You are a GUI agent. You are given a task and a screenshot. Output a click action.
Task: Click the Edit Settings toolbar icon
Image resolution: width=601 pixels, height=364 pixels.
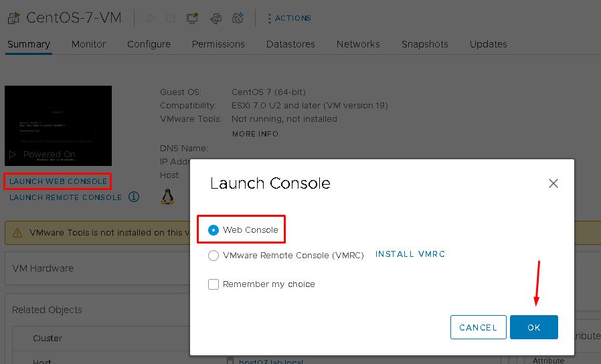pos(215,18)
